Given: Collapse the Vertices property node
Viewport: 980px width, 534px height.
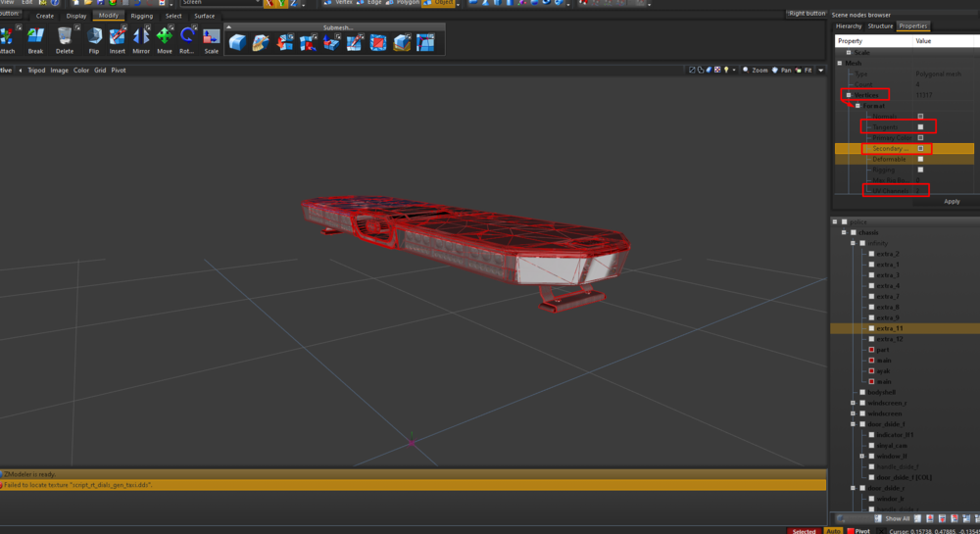Looking at the screenshot, I should (849, 95).
